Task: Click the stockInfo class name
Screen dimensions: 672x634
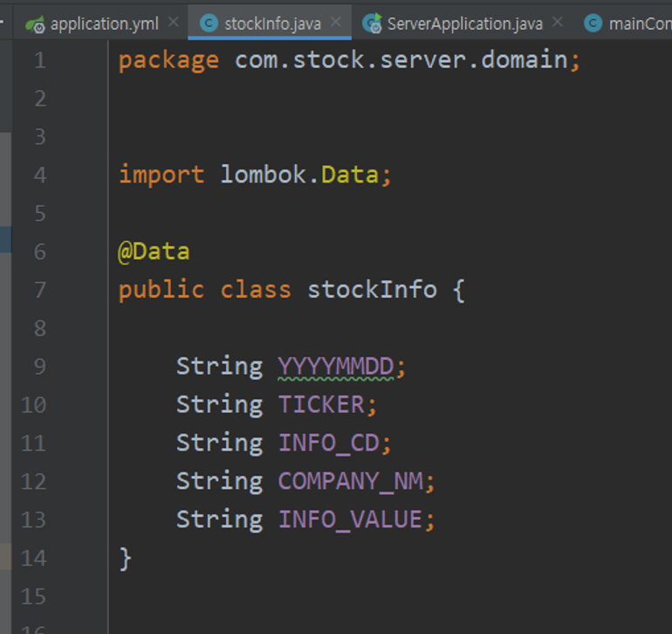Action: point(372,290)
